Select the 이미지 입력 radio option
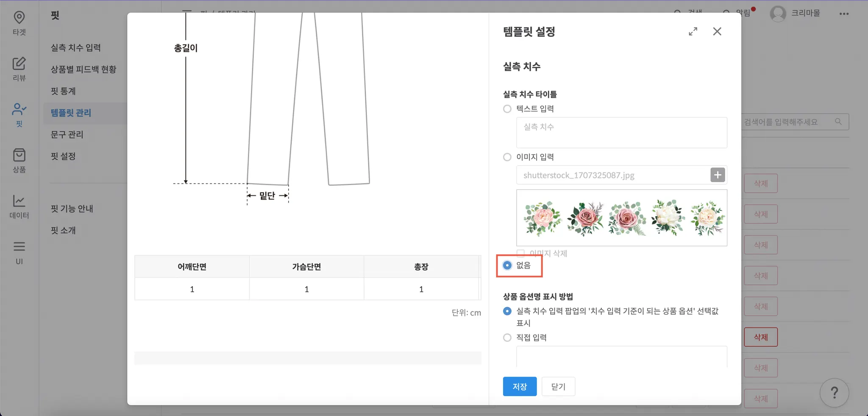 [507, 157]
